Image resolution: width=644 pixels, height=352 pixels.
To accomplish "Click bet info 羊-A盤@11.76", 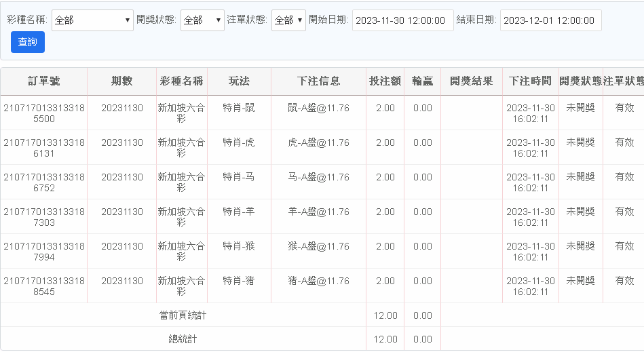I will pyautogui.click(x=318, y=212).
